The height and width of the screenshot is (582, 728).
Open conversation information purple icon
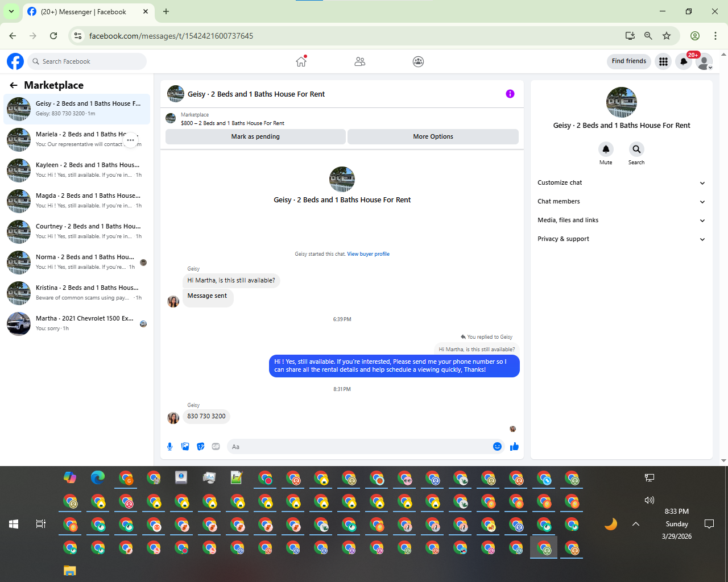(x=510, y=94)
